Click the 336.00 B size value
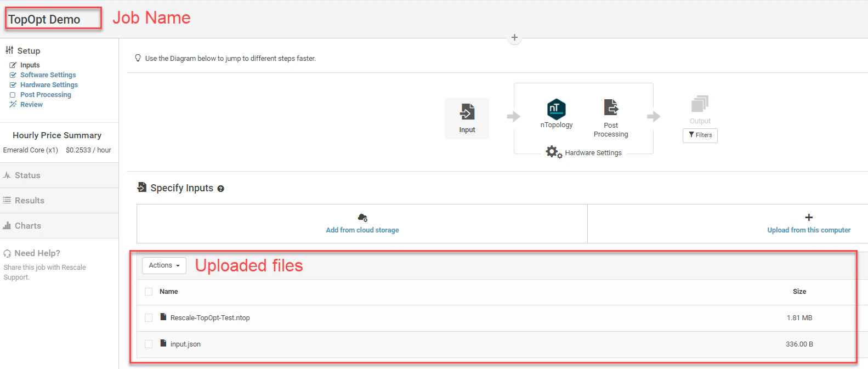Viewport: 868px width, 369px height. (799, 344)
